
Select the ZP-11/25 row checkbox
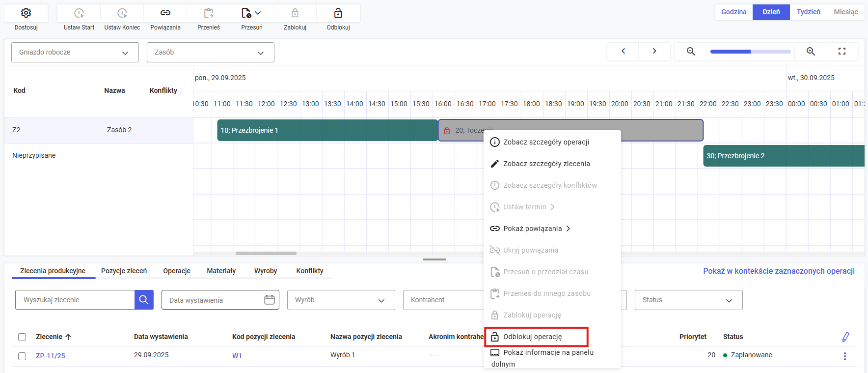point(22,356)
